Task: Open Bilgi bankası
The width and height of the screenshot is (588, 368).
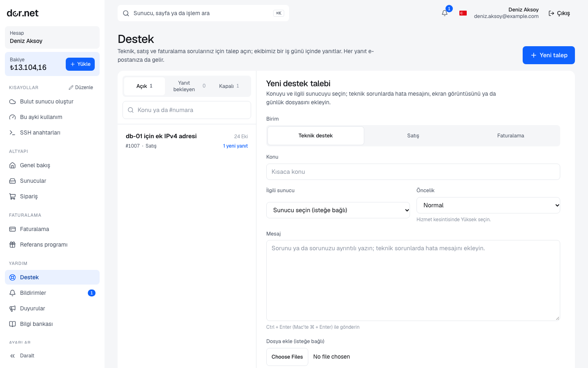Action: tap(52, 324)
